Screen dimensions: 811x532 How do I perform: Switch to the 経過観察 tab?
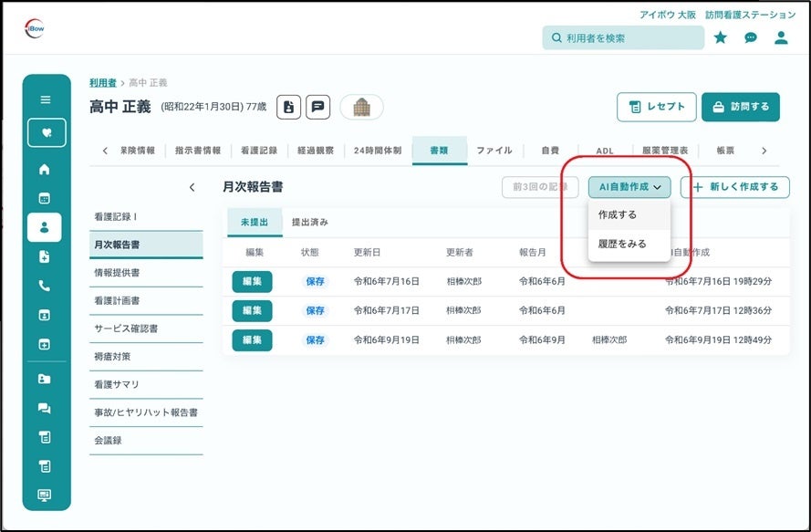click(x=316, y=151)
